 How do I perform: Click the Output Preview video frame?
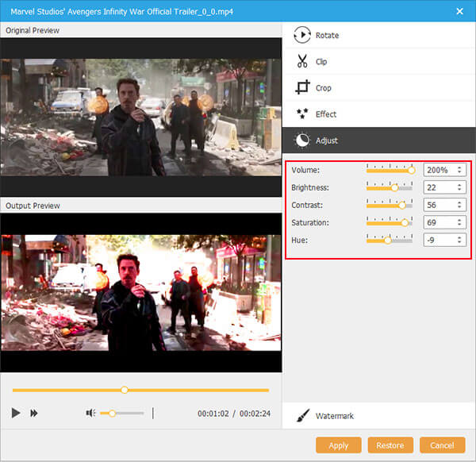[141, 292]
